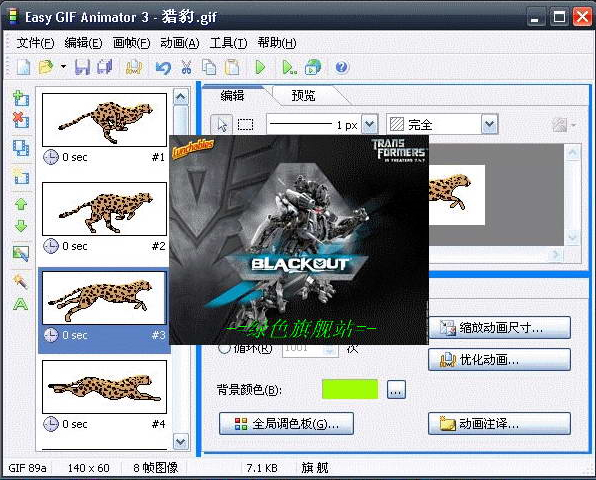Select frame #1 thumbnail
The height and width of the screenshot is (480, 596).
click(x=104, y=120)
